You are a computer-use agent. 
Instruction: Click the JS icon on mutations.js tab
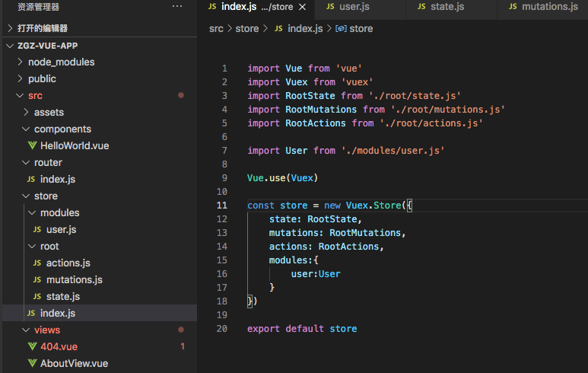pyautogui.click(x=513, y=7)
